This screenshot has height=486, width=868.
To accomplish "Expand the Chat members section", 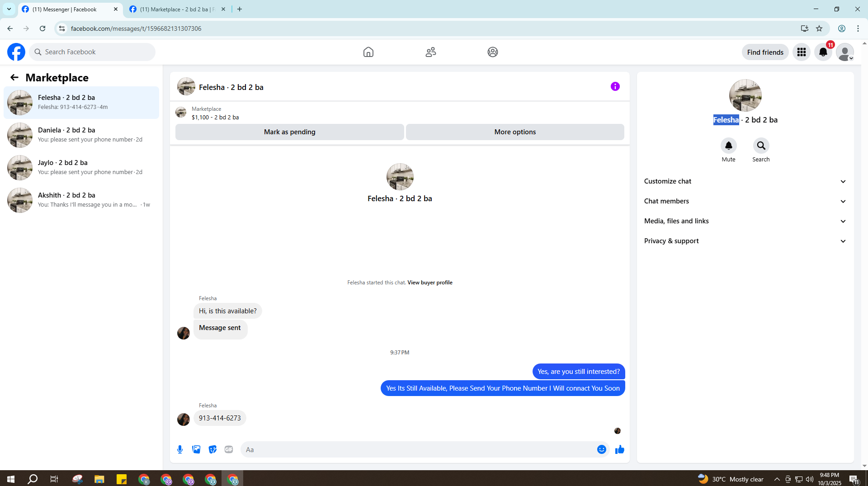I will 745,201.
